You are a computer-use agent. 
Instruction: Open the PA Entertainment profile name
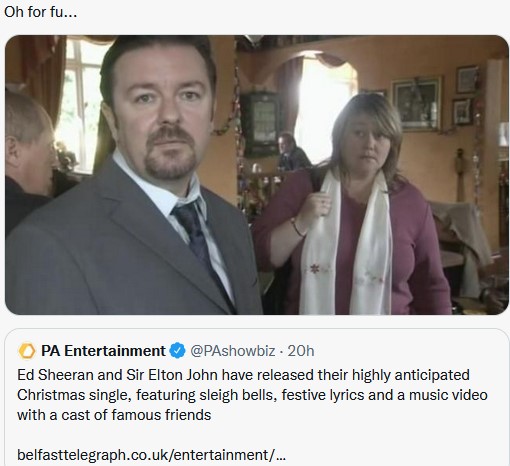click(x=103, y=351)
